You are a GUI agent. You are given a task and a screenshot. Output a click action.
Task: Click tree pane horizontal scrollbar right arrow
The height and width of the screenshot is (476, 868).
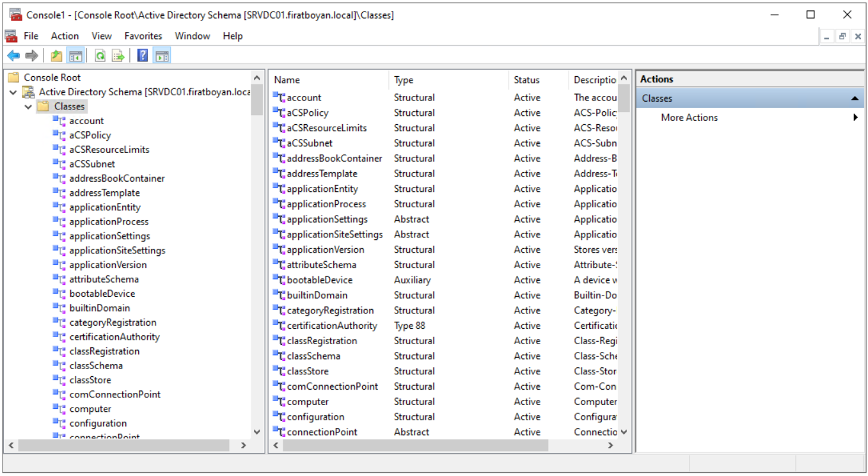243,445
